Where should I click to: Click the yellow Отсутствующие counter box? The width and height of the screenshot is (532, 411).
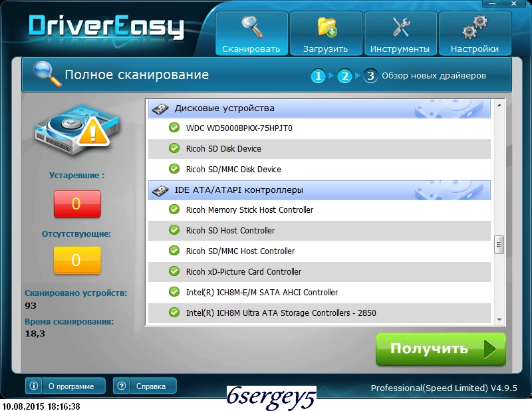[77, 260]
